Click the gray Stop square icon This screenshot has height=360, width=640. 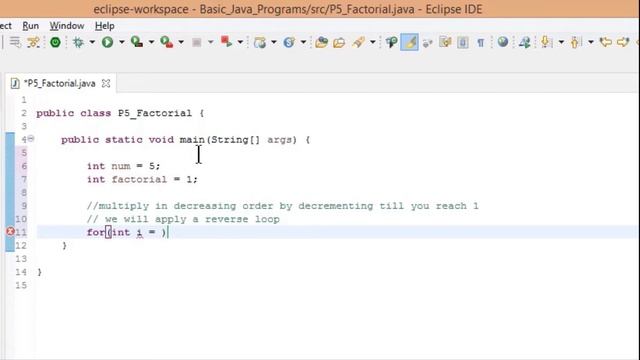coord(197,42)
